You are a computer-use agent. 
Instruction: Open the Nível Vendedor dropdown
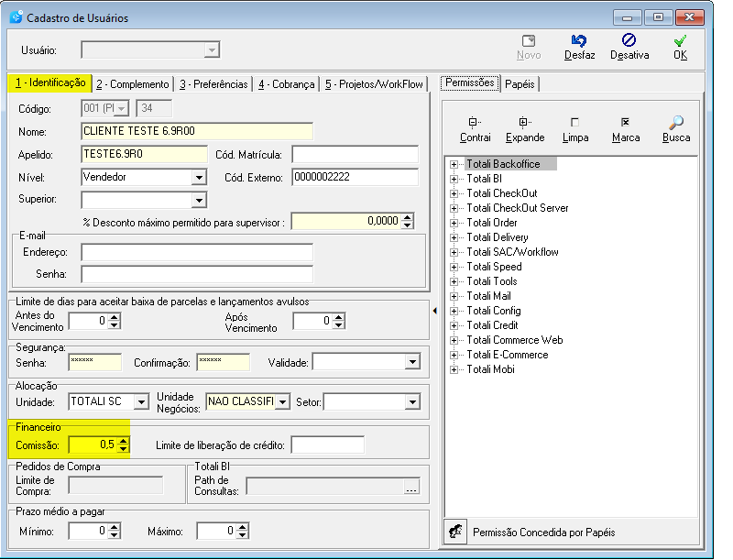pyautogui.click(x=199, y=178)
